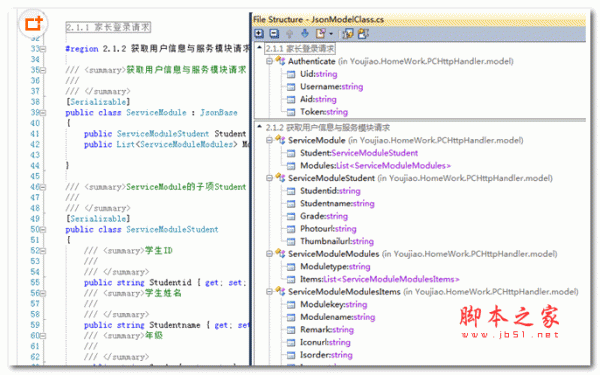
Task: Click the property icon beside Token:string
Action: (291, 112)
